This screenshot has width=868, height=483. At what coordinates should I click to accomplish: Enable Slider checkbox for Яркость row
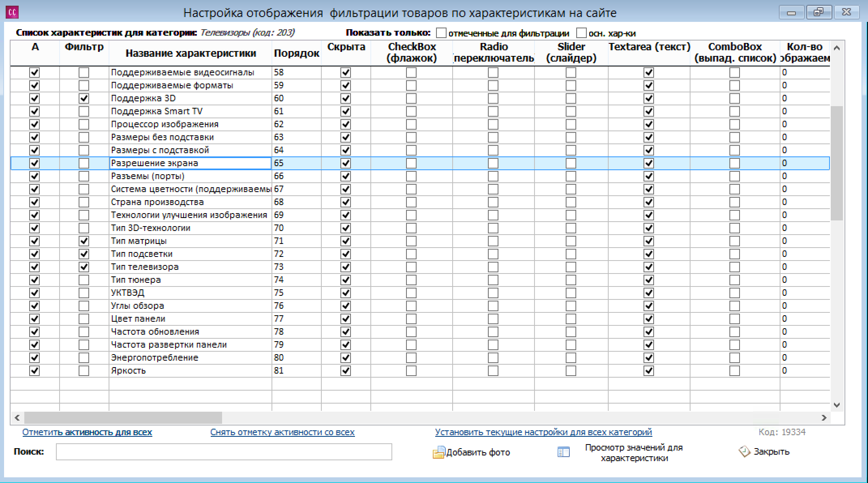click(571, 371)
